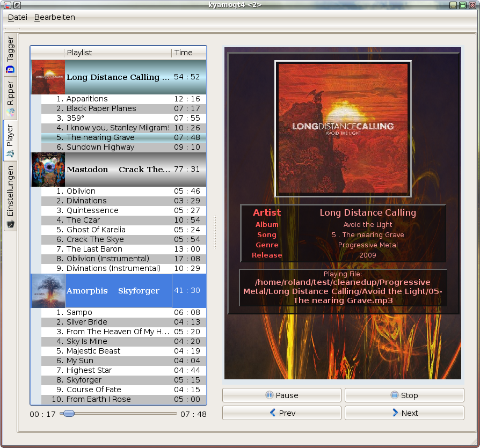This screenshot has width=480, height=448.
Task: Select Long Distance Calling album thumbnail
Action: coord(48,77)
